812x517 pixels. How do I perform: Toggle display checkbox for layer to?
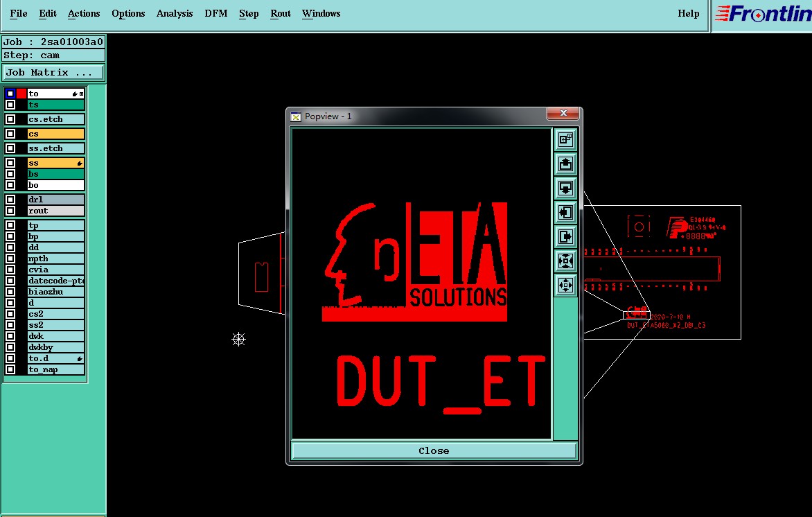click(x=10, y=94)
